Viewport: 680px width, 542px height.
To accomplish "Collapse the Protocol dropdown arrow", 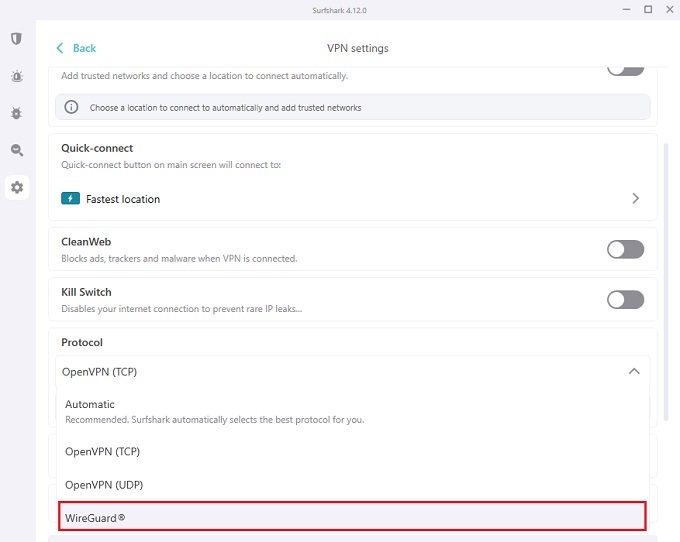I will click(x=634, y=371).
